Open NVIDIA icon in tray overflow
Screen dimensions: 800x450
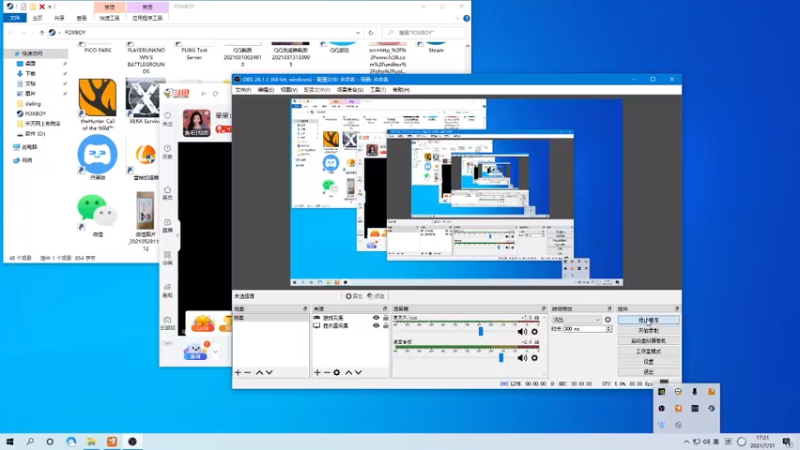click(x=662, y=392)
